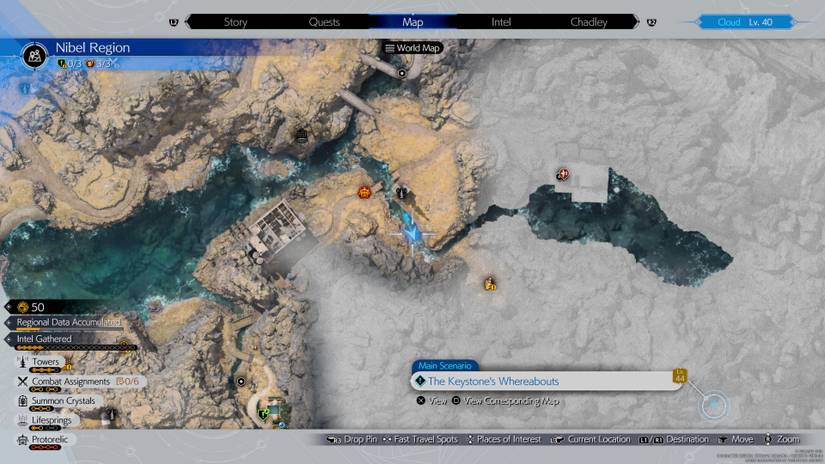Screen dimensions: 825x464
Task: Click the View quest prompt
Action: (432, 401)
